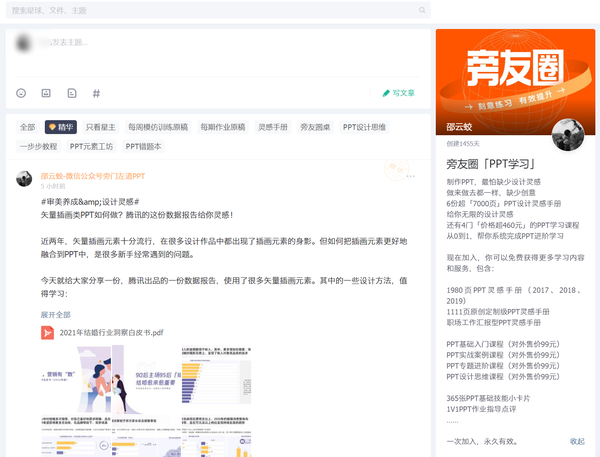Click the red PDF file icon
This screenshot has height=457, width=600.
[x=47, y=333]
